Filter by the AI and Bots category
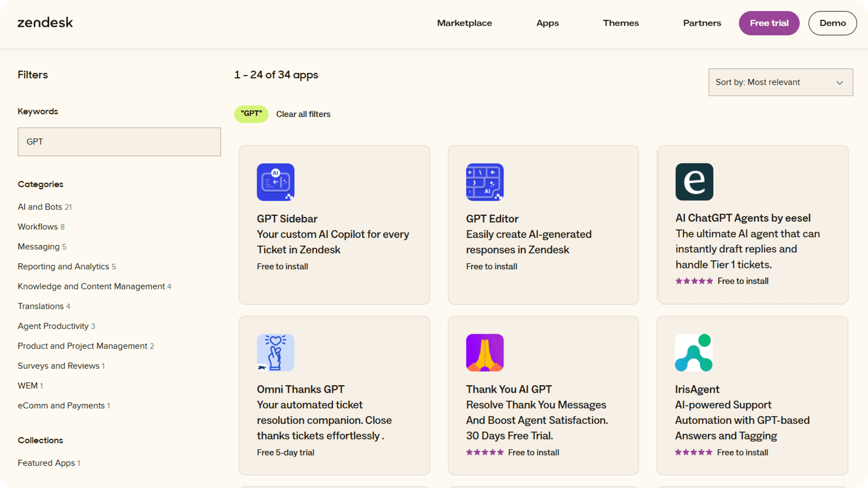 [39, 207]
